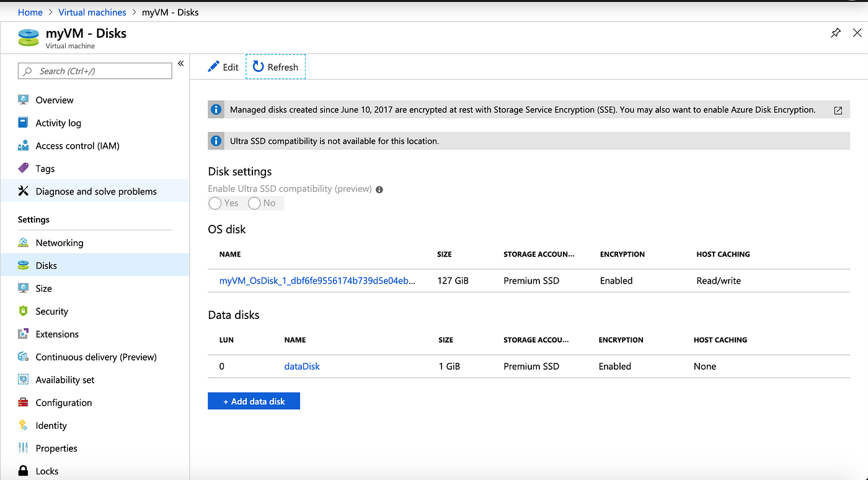Click the Locks icon in the sidebar

pos(23,471)
